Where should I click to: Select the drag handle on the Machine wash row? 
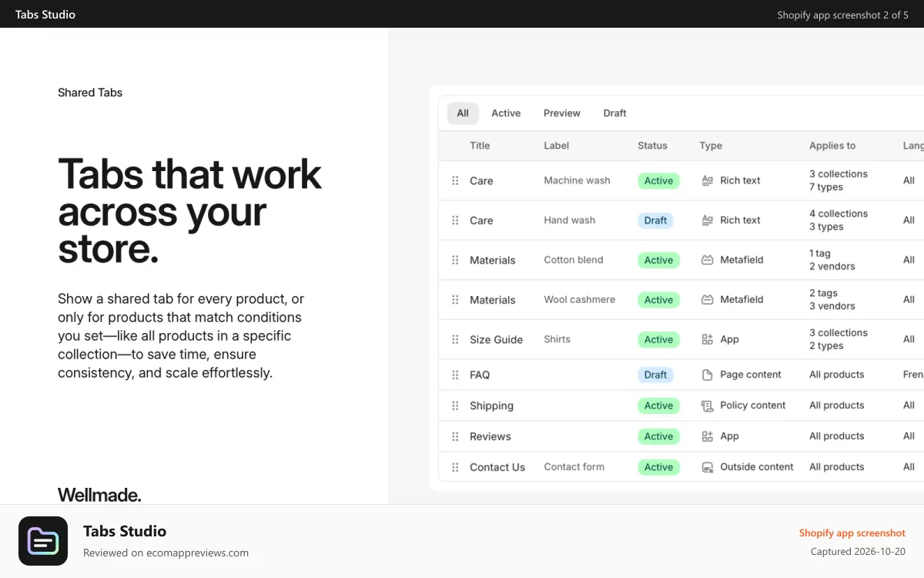tap(455, 180)
